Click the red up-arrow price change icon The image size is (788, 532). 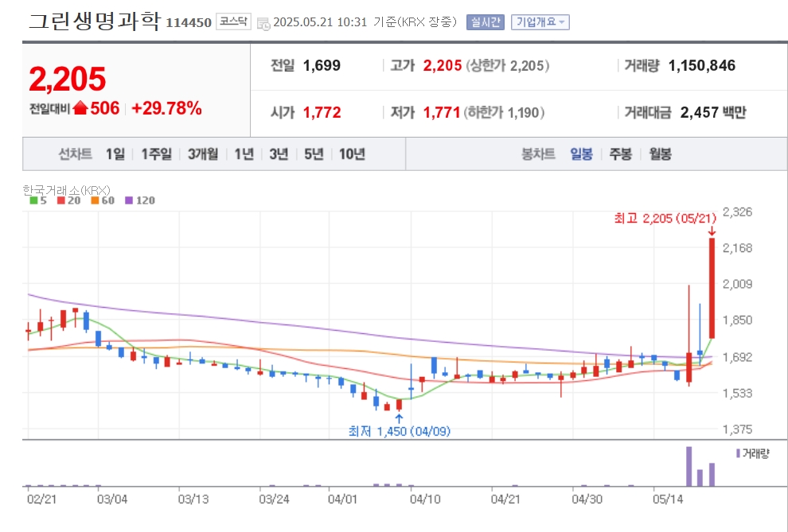coord(80,109)
